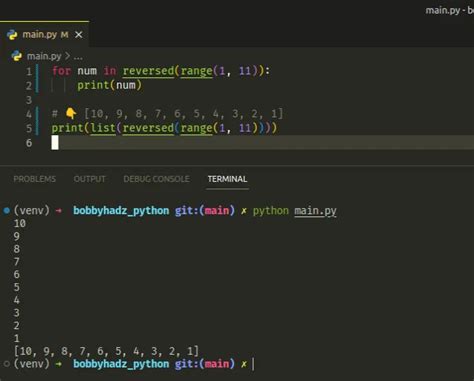This screenshot has width=474, height=381.
Task: Click the hollow circle prompt marker
Action: click(x=6, y=364)
